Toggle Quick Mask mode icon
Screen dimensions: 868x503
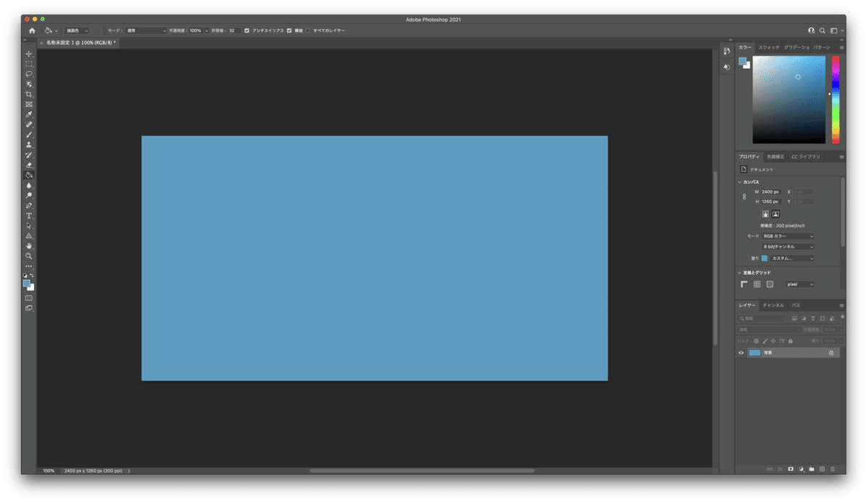tap(29, 298)
